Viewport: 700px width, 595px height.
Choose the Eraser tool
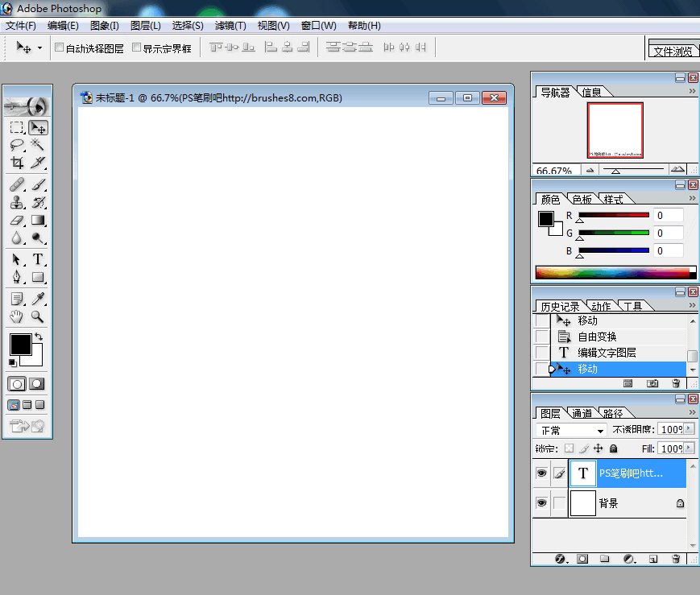tap(17, 220)
